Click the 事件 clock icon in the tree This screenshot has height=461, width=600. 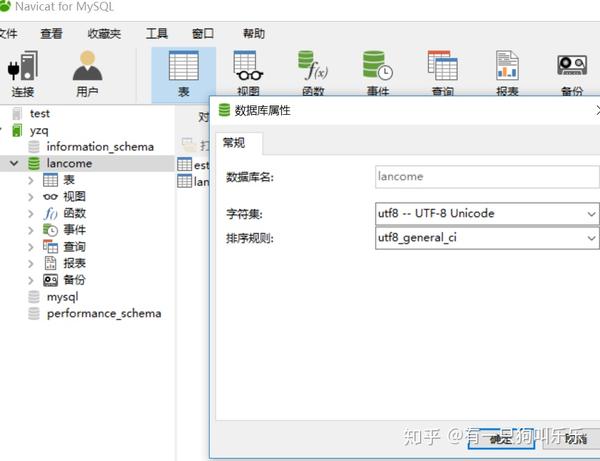point(51,230)
